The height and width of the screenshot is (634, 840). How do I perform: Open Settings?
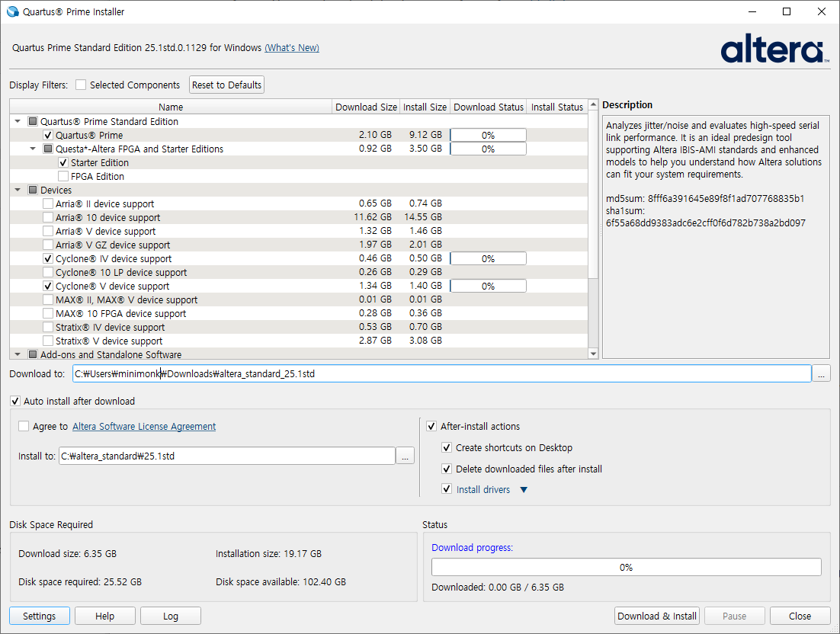click(x=39, y=616)
